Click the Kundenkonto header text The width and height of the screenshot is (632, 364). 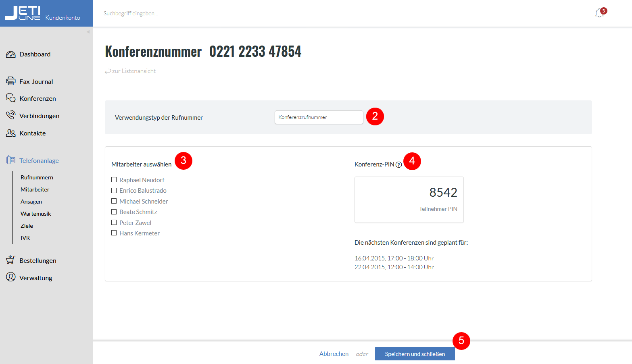[63, 18]
